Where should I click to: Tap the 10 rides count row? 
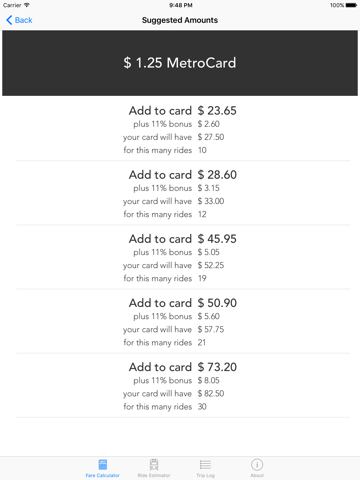[165, 150]
